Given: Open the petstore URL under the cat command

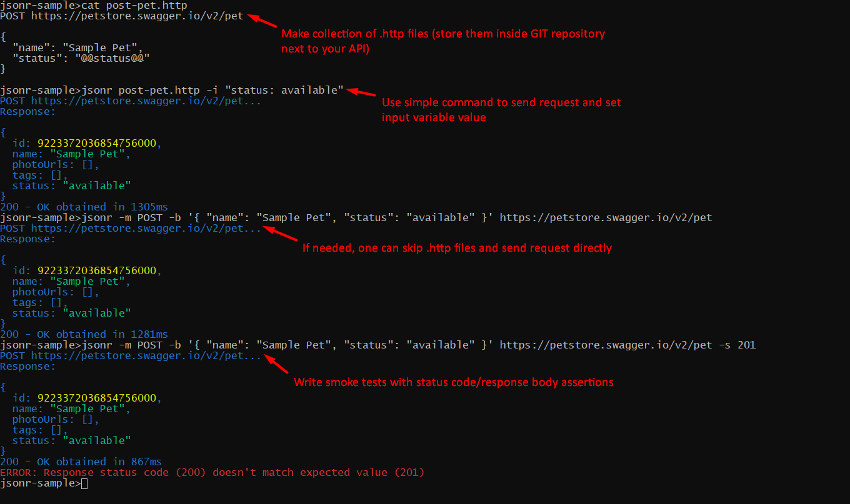Looking at the screenshot, I should tap(137, 16).
